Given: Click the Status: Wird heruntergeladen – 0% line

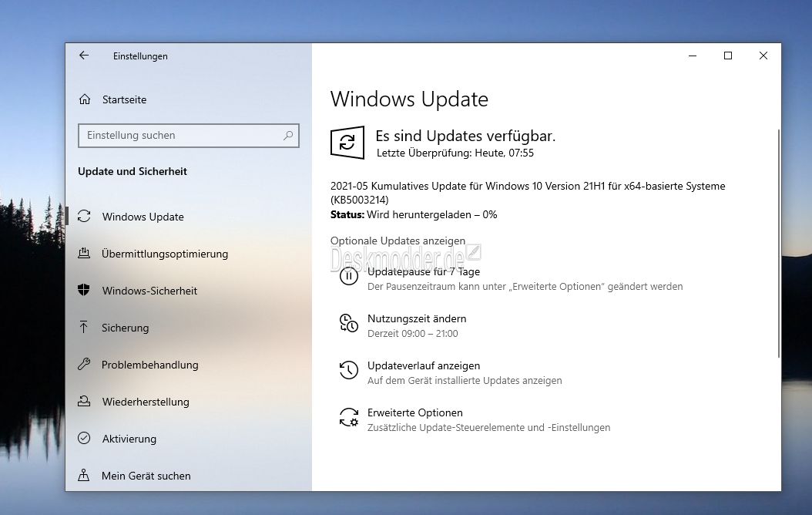Looking at the screenshot, I should click(x=414, y=214).
